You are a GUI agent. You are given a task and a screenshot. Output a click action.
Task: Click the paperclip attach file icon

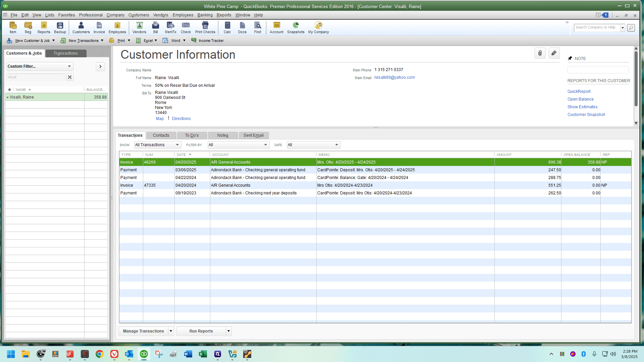[540, 53]
